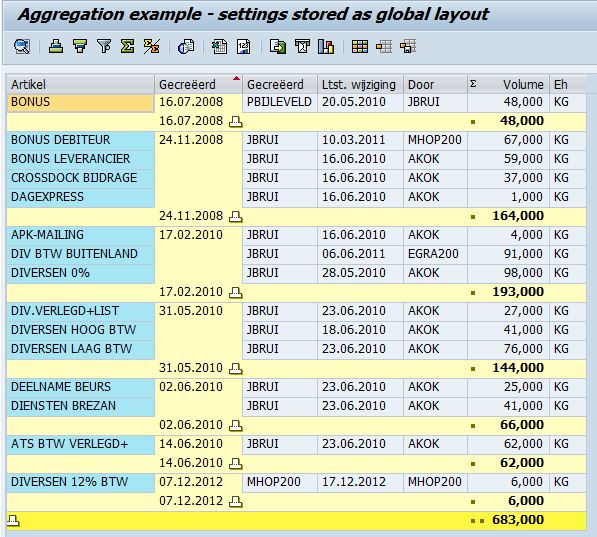Click the Select Layout icon
This screenshot has width=597, height=537.
(384, 47)
